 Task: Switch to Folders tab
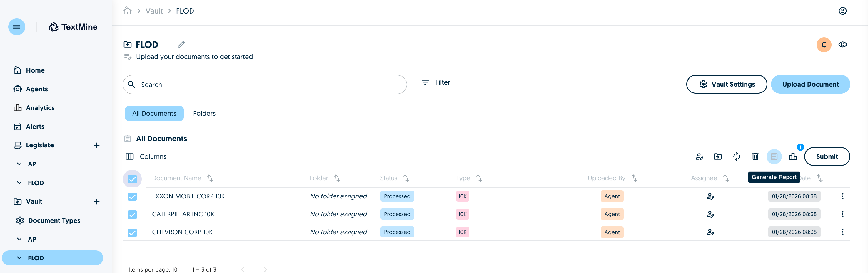pos(204,114)
